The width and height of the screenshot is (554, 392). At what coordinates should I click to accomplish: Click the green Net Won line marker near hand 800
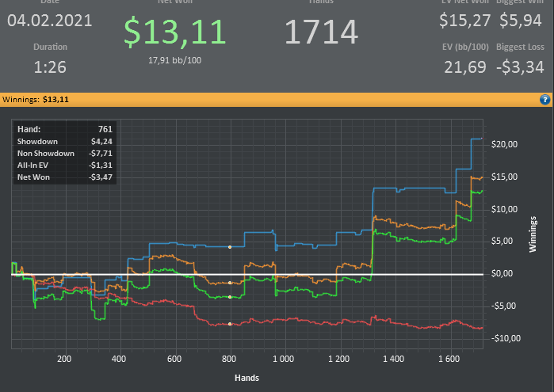click(x=230, y=297)
